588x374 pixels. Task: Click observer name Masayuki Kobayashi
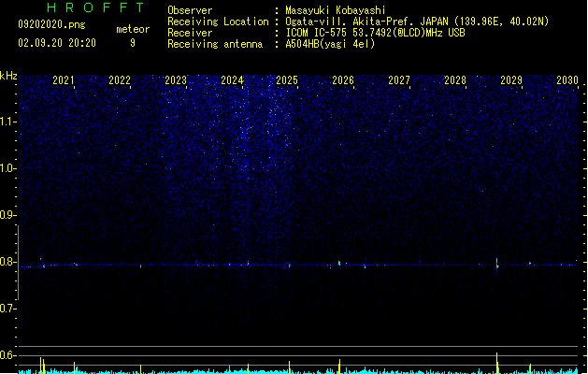coord(336,10)
